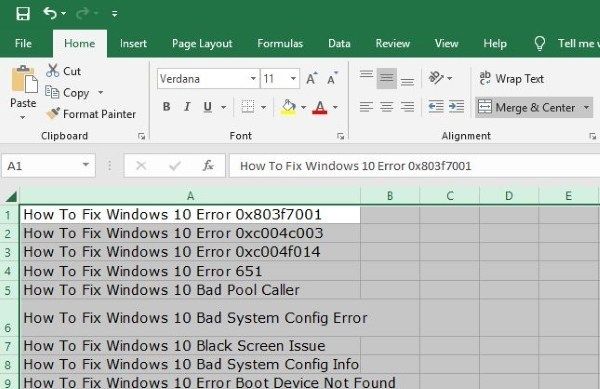The height and width of the screenshot is (389, 600).
Task: Decrease font size with the small A icon
Action: click(x=332, y=78)
